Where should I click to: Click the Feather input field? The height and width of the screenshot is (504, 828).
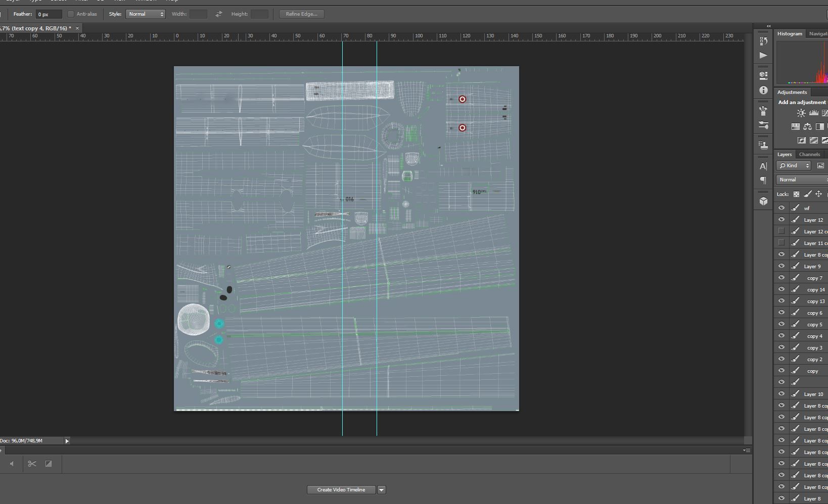coord(49,14)
